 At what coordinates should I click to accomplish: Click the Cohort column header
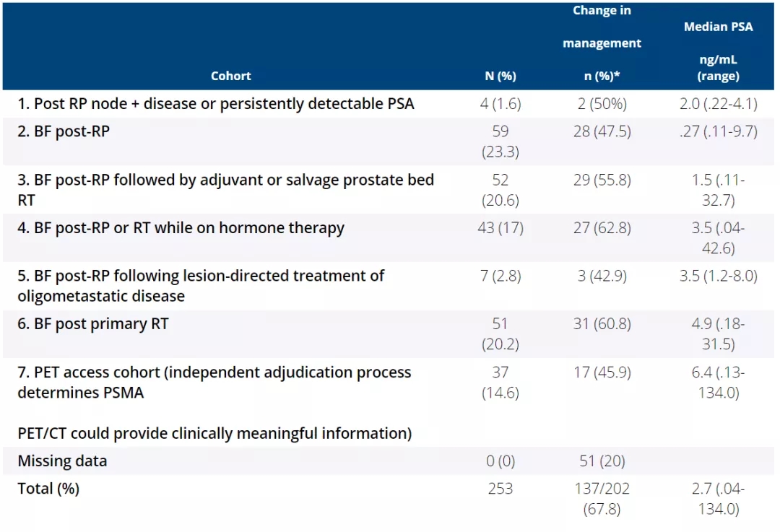(x=231, y=76)
